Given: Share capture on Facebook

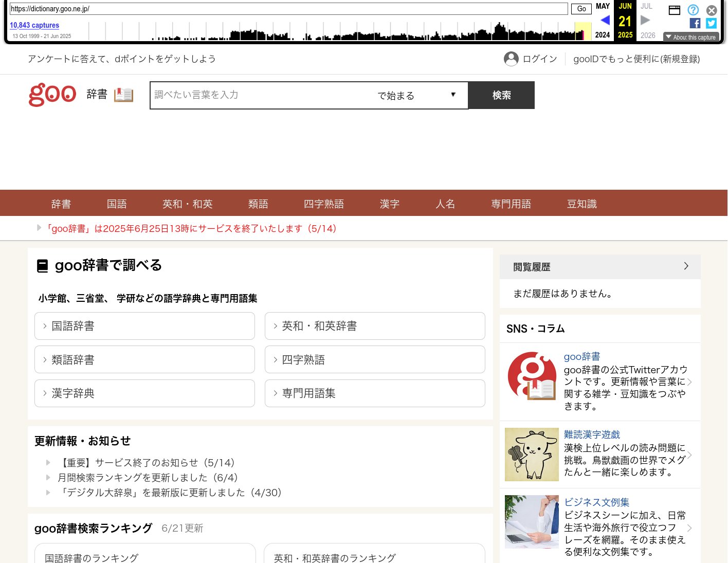Looking at the screenshot, I should pyautogui.click(x=695, y=23).
